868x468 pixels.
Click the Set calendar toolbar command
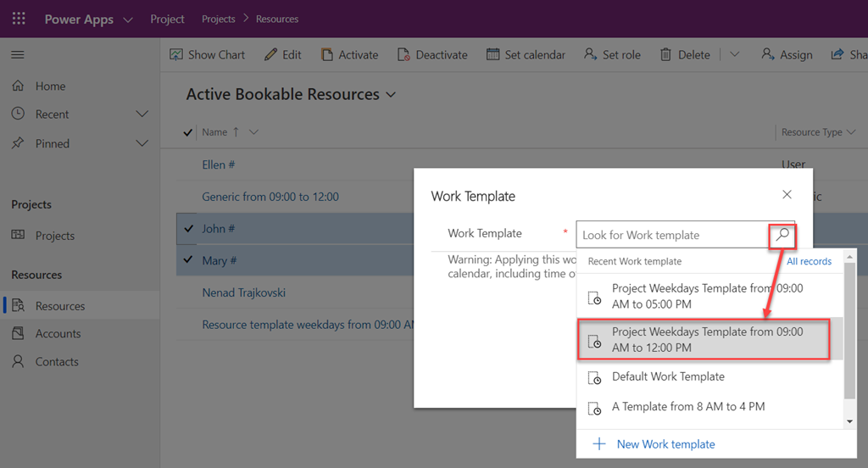[526, 55]
